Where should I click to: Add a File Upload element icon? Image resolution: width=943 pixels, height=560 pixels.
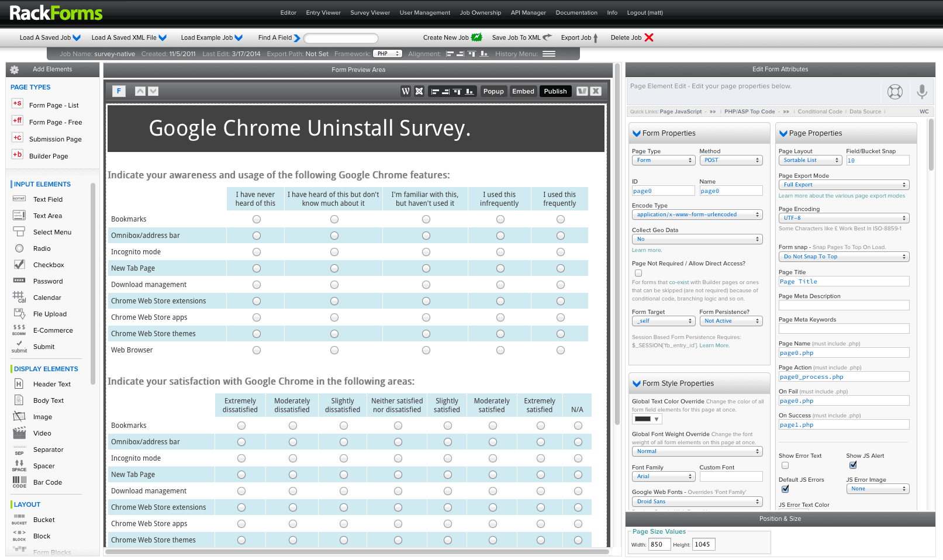coord(19,313)
